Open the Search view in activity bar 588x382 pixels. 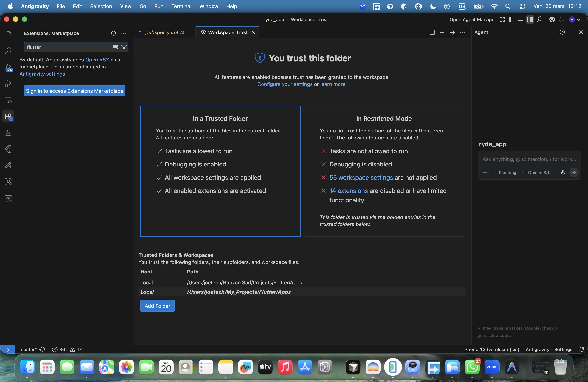(8, 51)
